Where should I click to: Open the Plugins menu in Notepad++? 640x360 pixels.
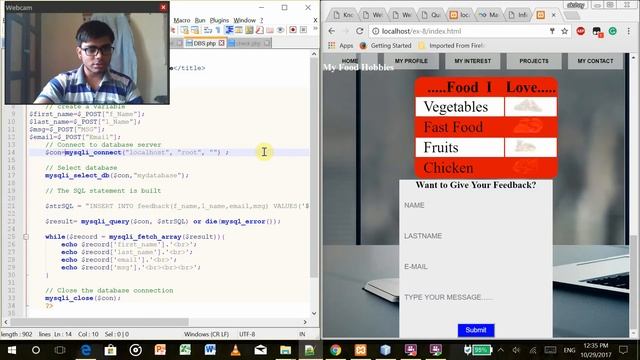click(219, 20)
